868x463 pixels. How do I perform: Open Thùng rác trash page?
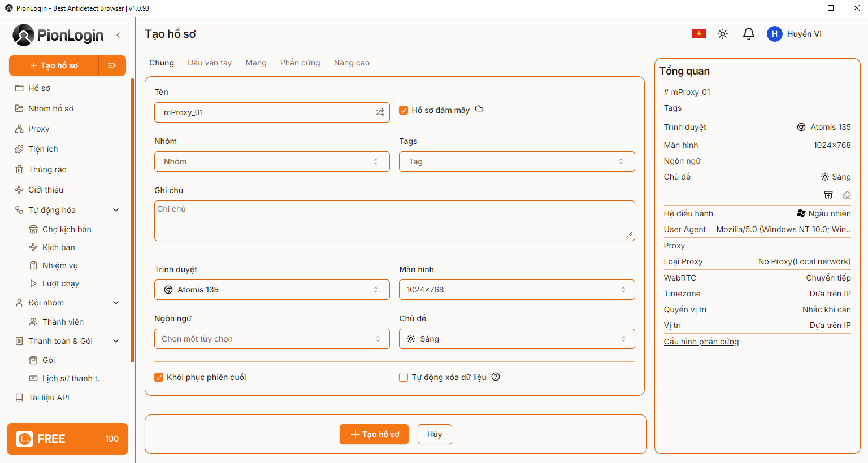click(x=47, y=169)
